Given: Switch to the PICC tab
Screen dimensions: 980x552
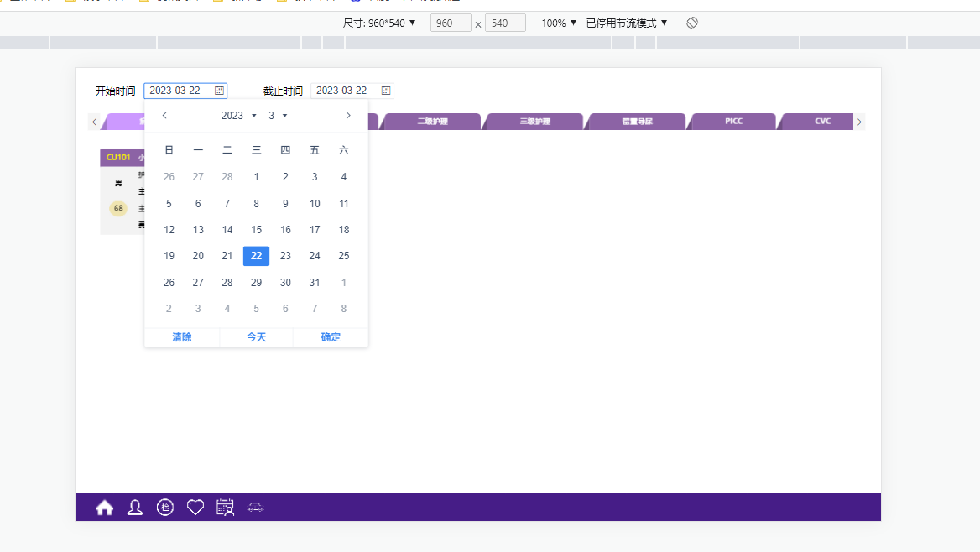Looking at the screenshot, I should [x=734, y=122].
